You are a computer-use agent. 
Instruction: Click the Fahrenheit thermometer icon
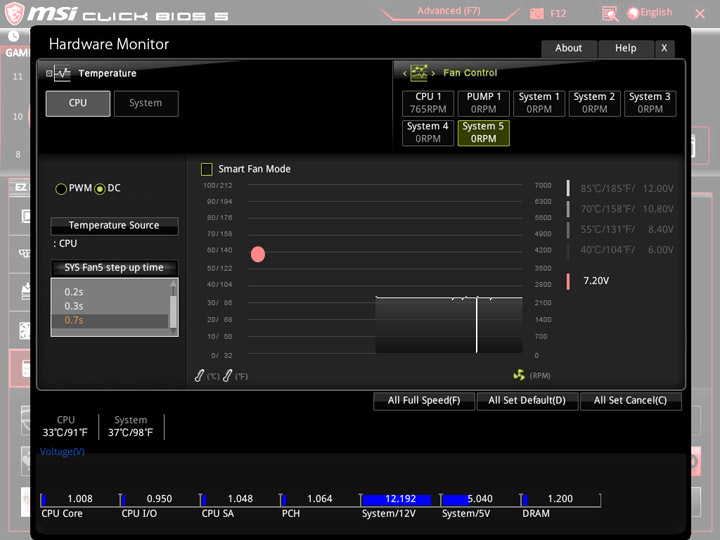(x=227, y=376)
